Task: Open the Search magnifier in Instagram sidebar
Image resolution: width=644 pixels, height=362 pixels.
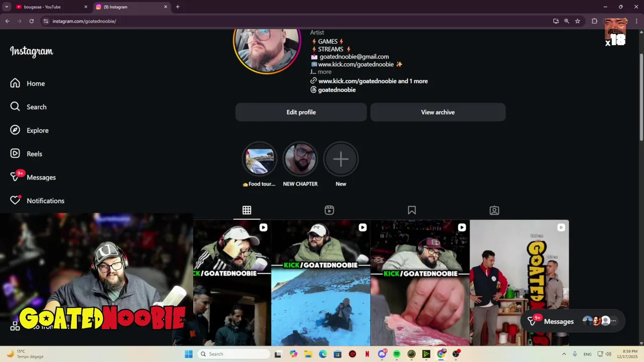Action: pos(15,107)
